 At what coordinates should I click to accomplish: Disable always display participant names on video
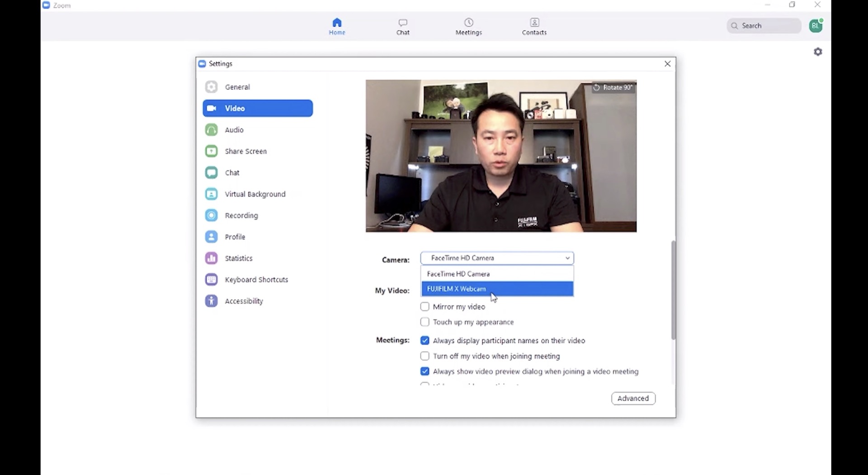coord(425,340)
